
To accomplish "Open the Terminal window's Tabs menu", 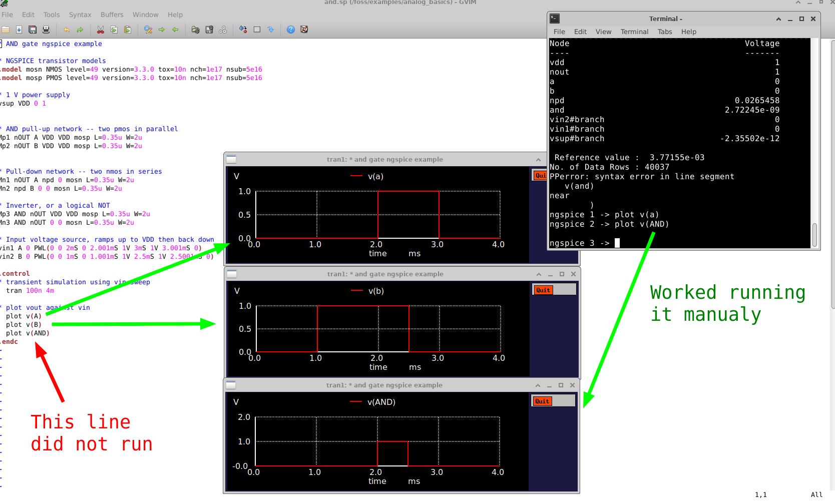I will point(664,32).
